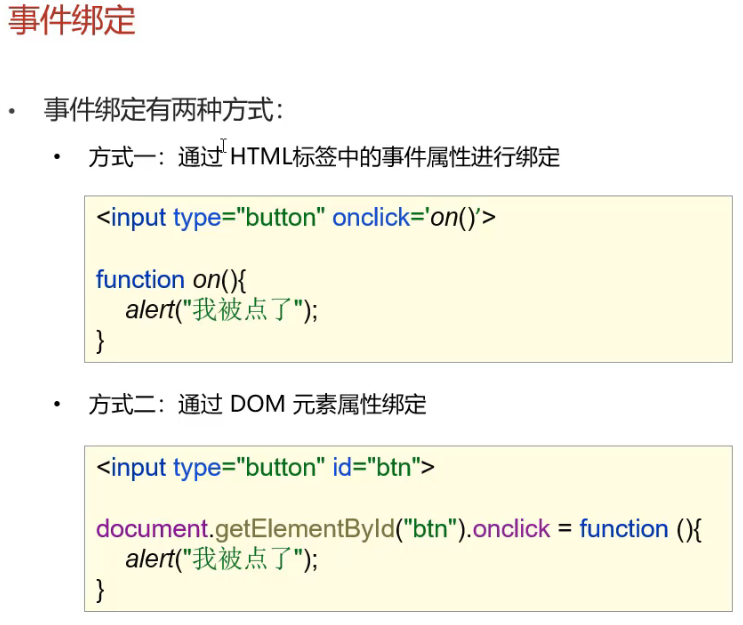Image resolution: width=743 pixels, height=625 pixels.
Task: Click the italic on() call in the input tag
Action: (x=452, y=218)
